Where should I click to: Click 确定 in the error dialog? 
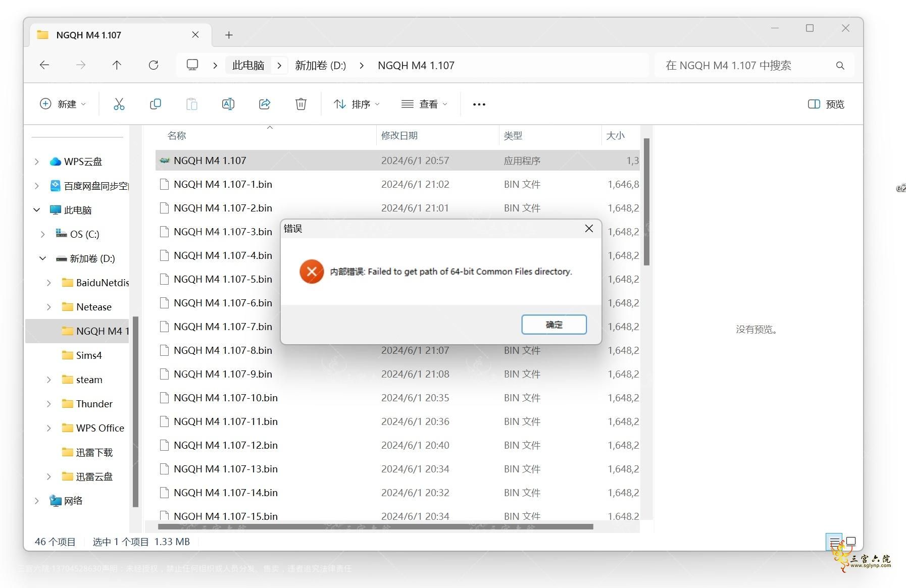(554, 325)
